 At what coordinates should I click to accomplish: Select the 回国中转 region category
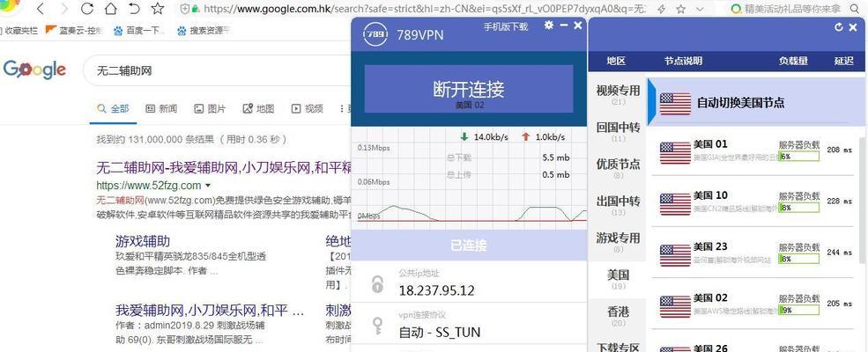[x=618, y=131]
